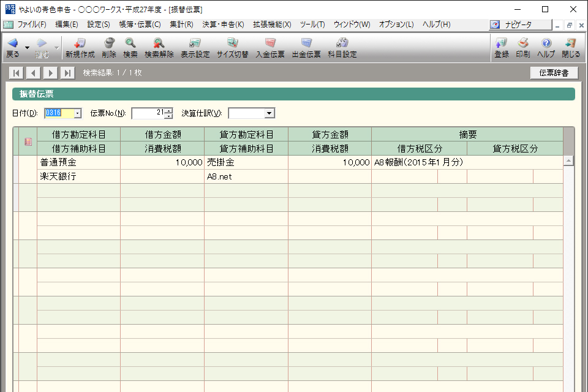Open the 決算・申告(K) menu

(x=223, y=24)
